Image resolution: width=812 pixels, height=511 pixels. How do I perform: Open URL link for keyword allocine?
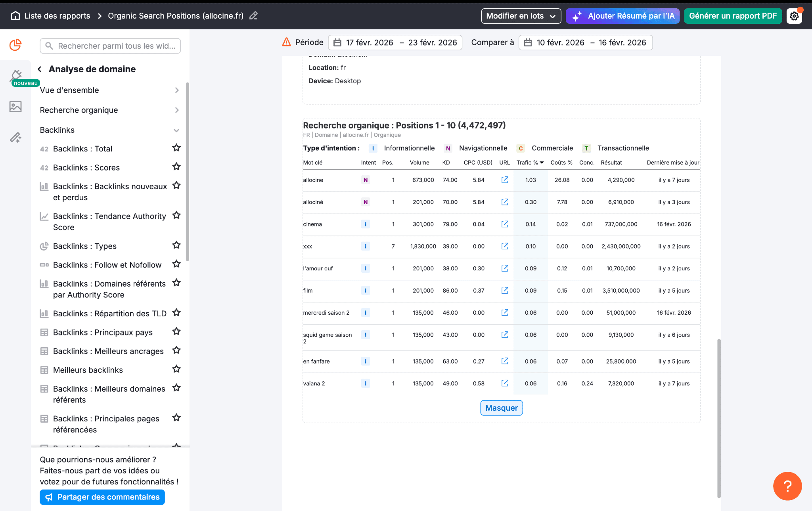[504, 180]
